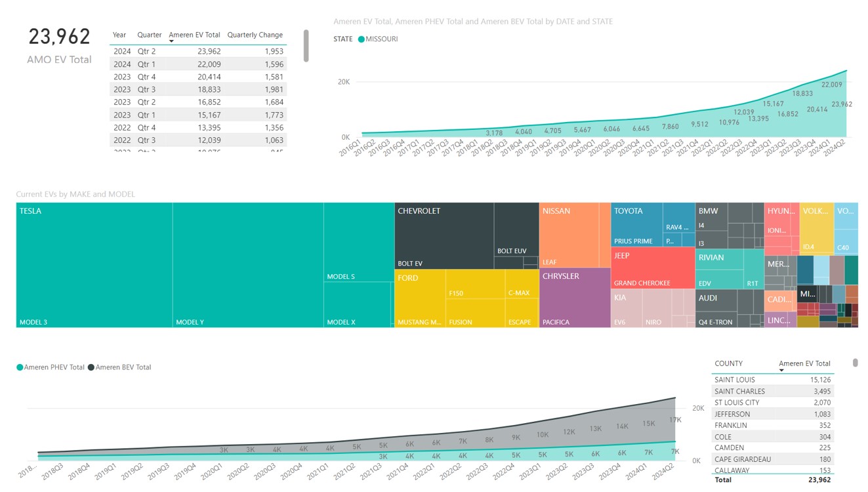Select the Tesla Model Y treemap tile
This screenshot has width=868, height=492.
point(248,266)
